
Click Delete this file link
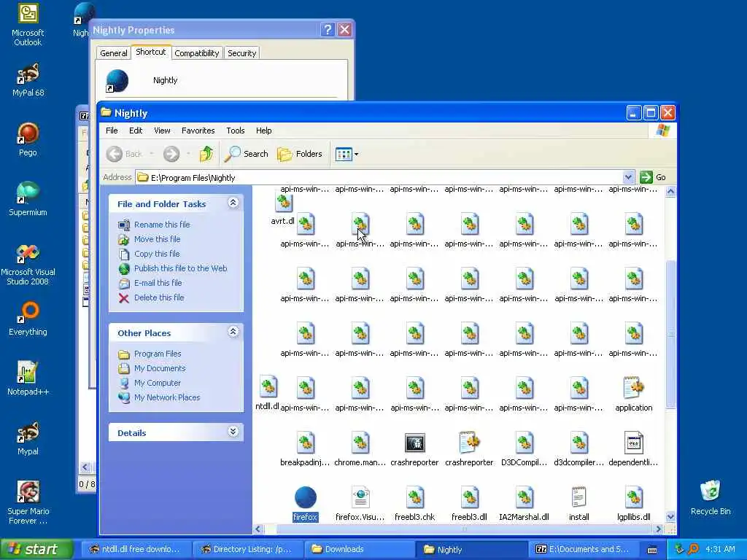click(x=159, y=297)
